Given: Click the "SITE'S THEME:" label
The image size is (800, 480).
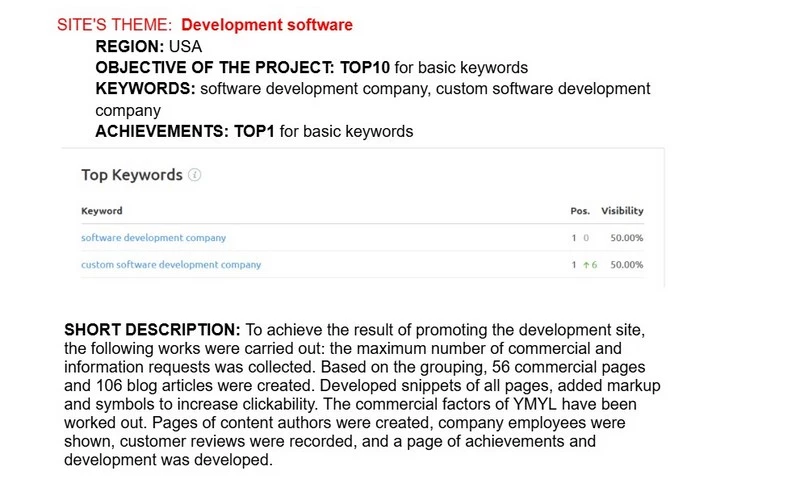Looking at the screenshot, I should point(115,25).
